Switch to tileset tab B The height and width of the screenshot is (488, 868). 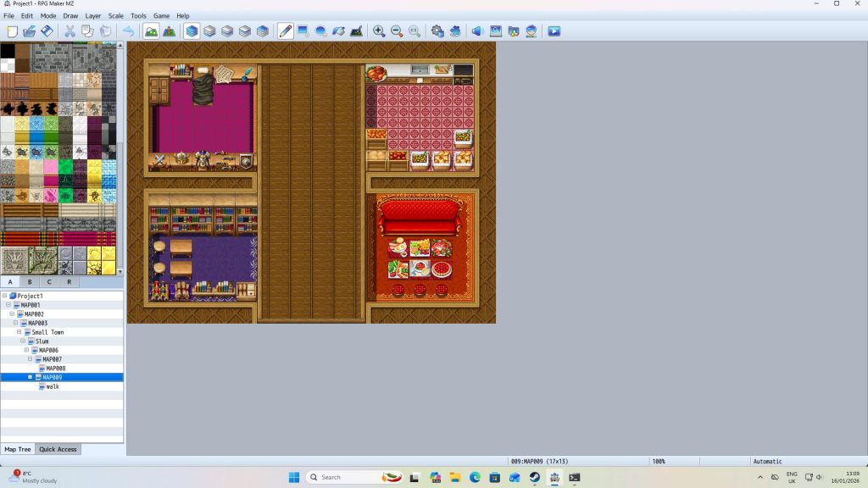pos(30,281)
